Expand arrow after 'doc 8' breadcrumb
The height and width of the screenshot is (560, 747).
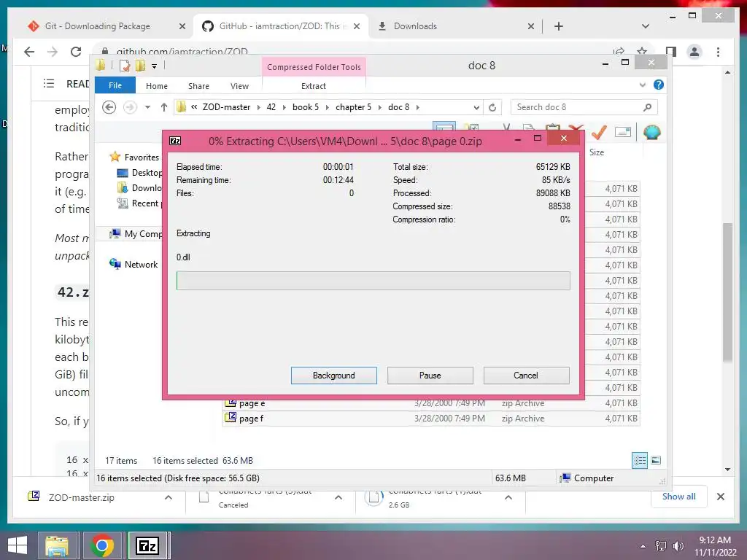[x=418, y=107]
